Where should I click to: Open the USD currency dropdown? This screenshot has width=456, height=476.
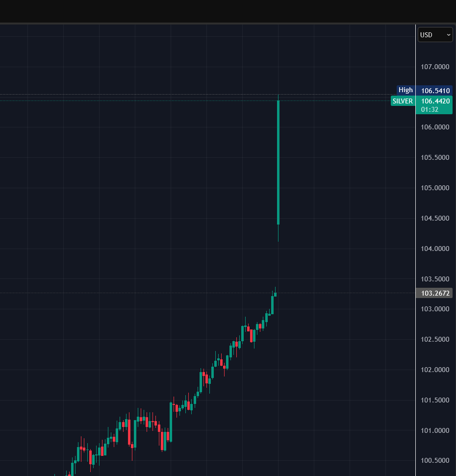point(435,35)
